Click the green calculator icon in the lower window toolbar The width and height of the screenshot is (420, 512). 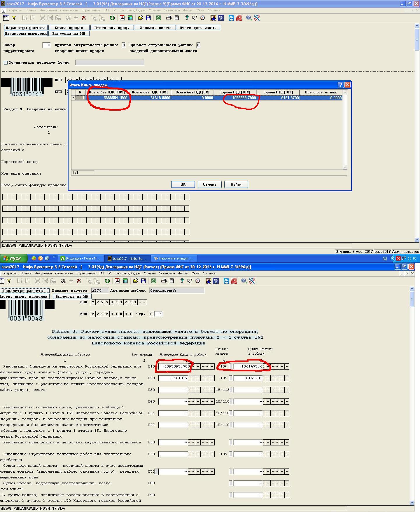pyautogui.click(x=125, y=281)
